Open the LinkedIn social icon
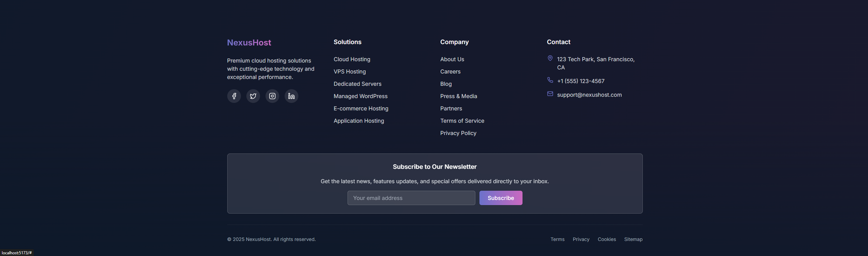 click(x=291, y=96)
